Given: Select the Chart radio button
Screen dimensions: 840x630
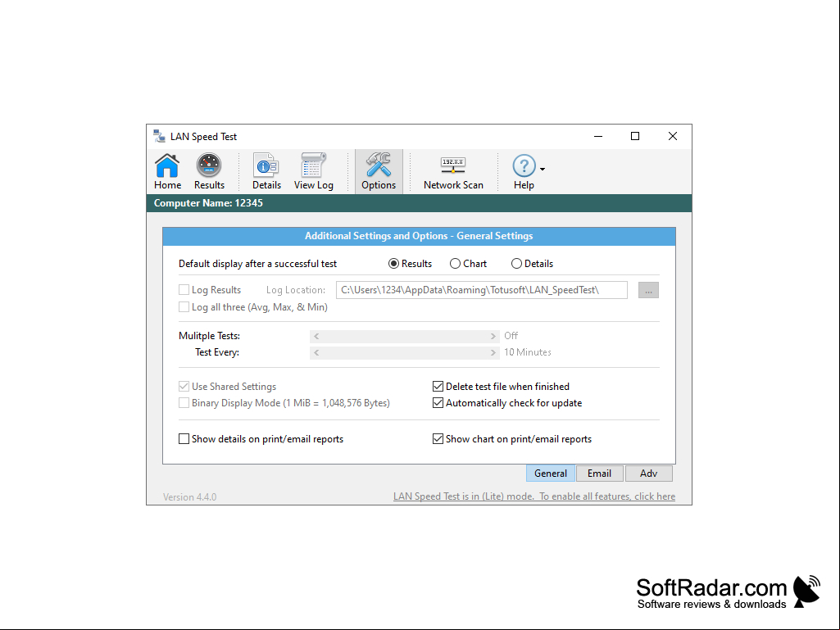Looking at the screenshot, I should pos(456,264).
